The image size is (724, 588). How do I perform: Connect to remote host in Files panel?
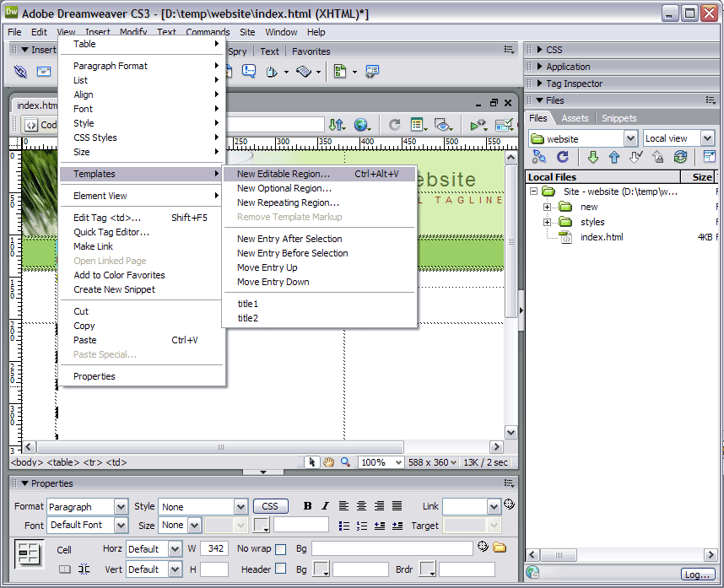(539, 157)
